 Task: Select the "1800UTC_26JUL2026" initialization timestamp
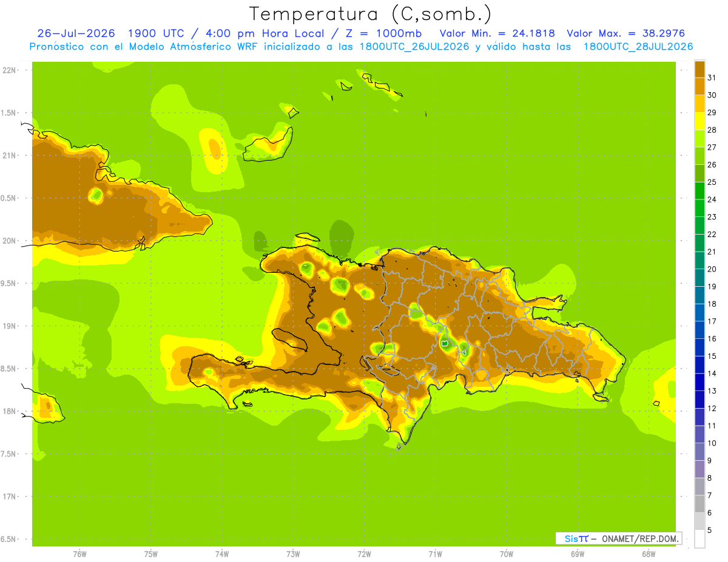[414, 47]
